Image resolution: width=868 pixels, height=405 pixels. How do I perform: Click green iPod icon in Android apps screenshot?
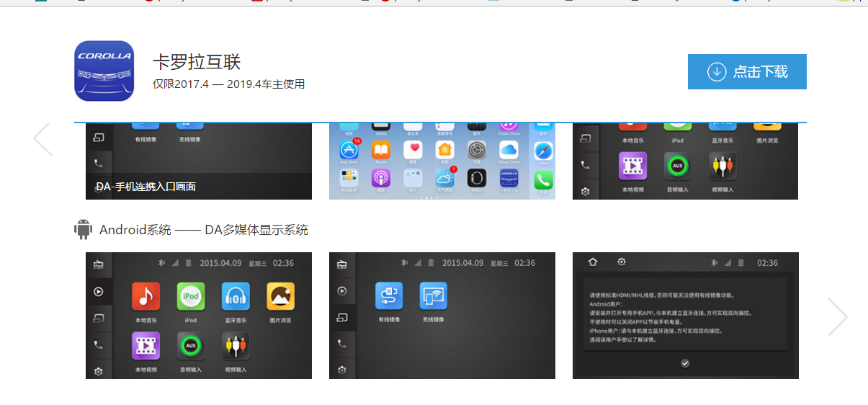pyautogui.click(x=191, y=296)
